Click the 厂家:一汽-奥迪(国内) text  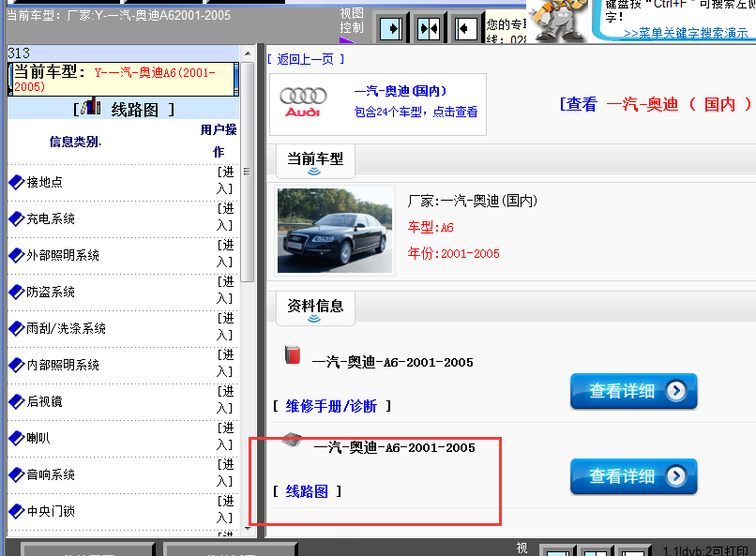click(x=473, y=201)
